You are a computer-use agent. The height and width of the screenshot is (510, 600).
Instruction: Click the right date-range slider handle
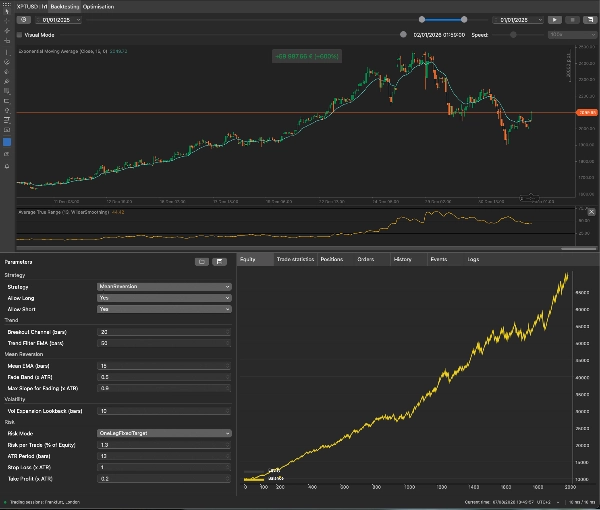point(464,20)
